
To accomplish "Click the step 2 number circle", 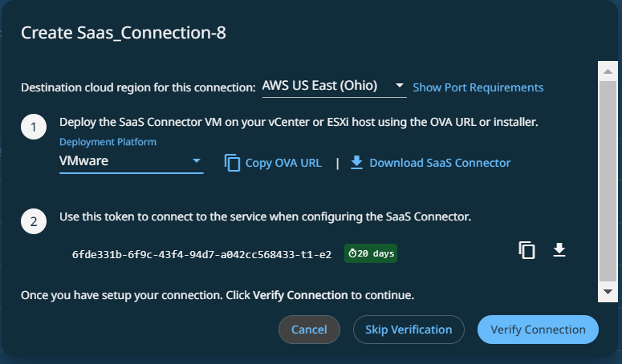I will (33, 222).
